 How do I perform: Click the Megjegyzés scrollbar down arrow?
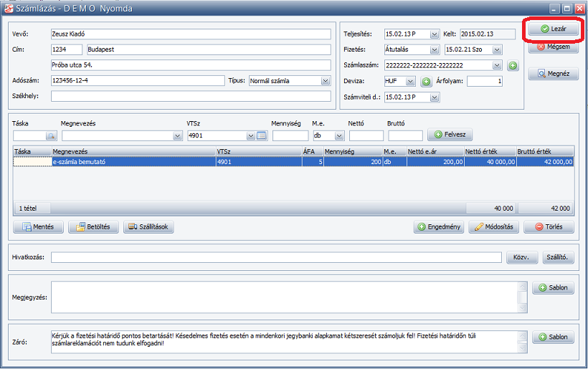tap(522, 308)
